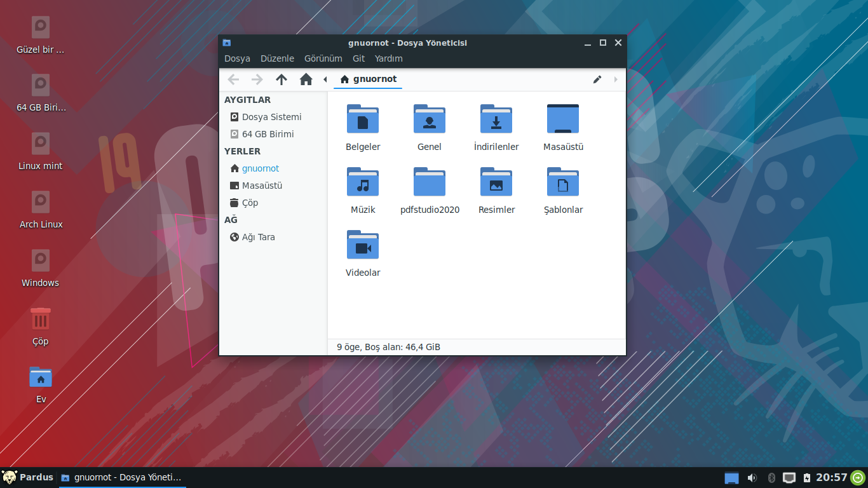Screen dimensions: 868x488
Task: Click the Bluetooth tray icon
Action: [x=772, y=478]
